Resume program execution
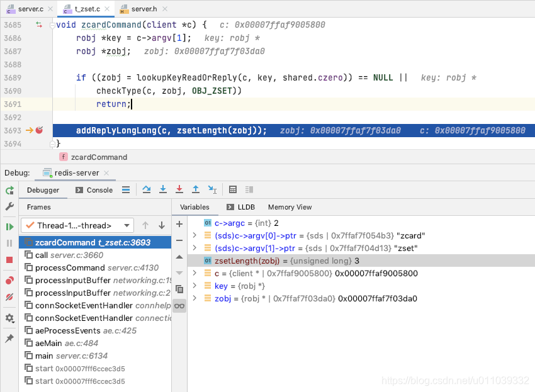The image size is (535, 392). point(9,227)
